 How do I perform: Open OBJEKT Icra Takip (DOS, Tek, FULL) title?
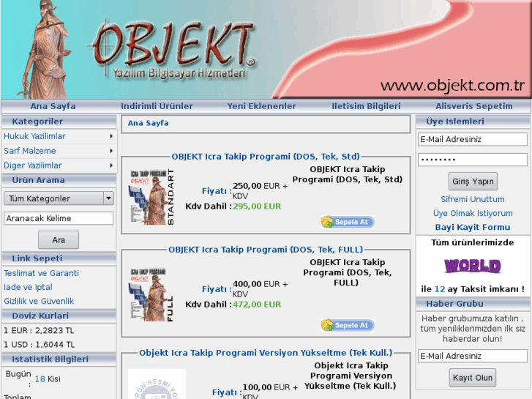[x=266, y=250]
